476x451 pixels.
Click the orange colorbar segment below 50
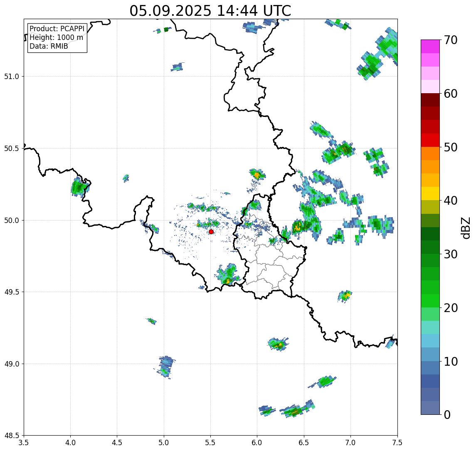[x=430, y=154]
